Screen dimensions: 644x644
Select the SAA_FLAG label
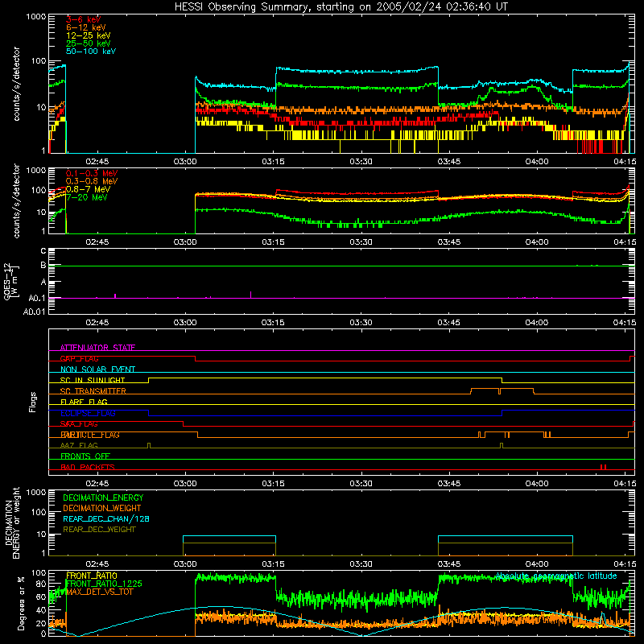pyautogui.click(x=79, y=424)
